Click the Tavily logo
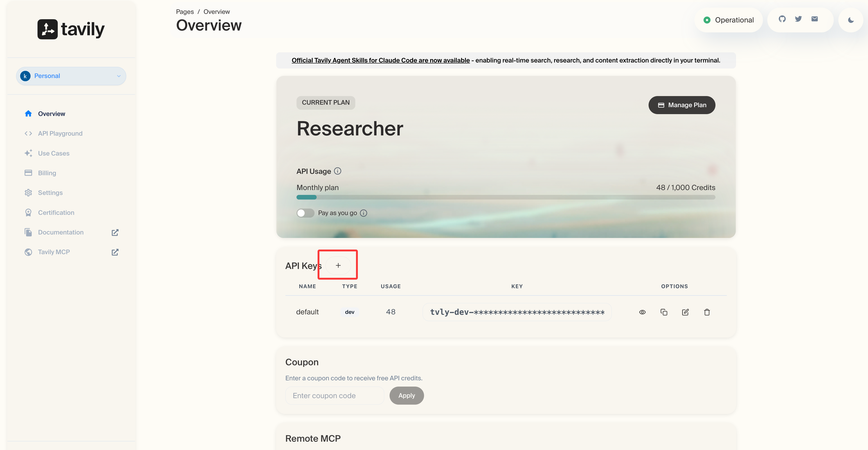This screenshot has width=868, height=450. pyautogui.click(x=71, y=29)
